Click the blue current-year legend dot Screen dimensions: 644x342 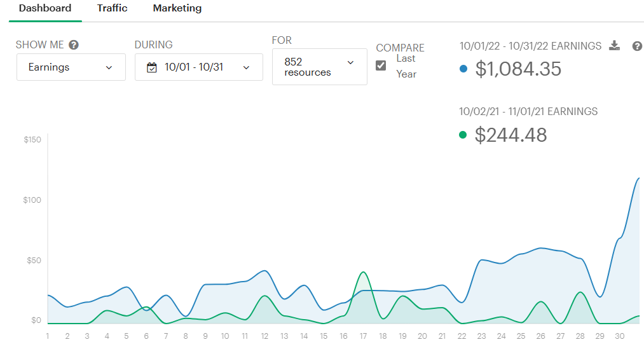pyautogui.click(x=463, y=69)
